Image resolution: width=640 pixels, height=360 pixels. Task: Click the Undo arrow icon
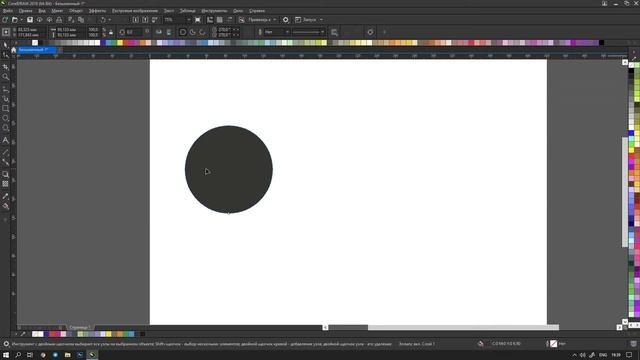click(103, 20)
